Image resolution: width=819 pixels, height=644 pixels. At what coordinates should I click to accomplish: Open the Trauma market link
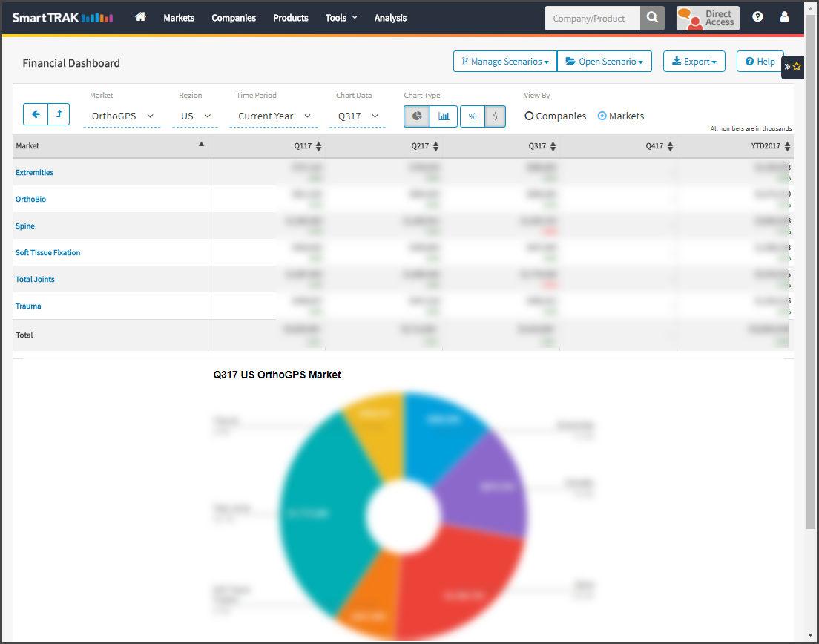pyautogui.click(x=28, y=306)
